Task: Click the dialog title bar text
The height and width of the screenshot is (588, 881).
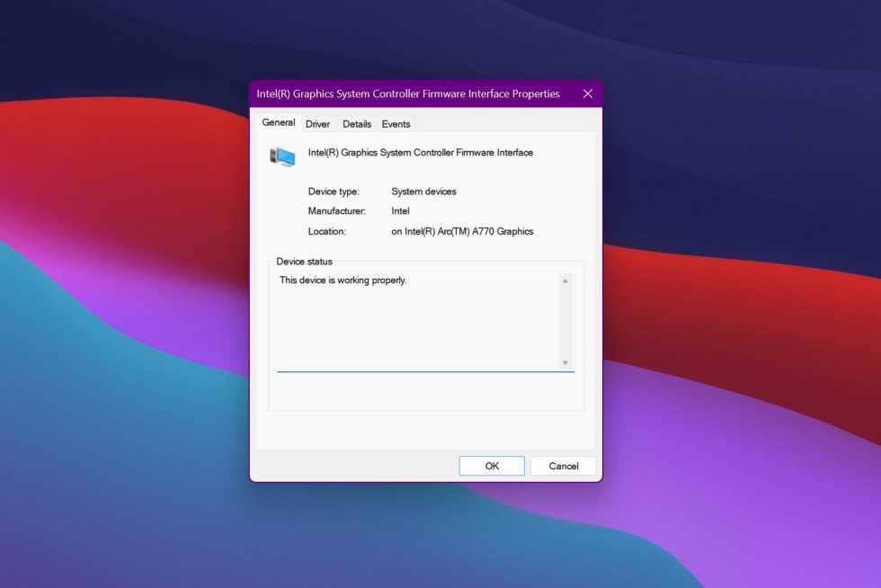Action: 408,94
